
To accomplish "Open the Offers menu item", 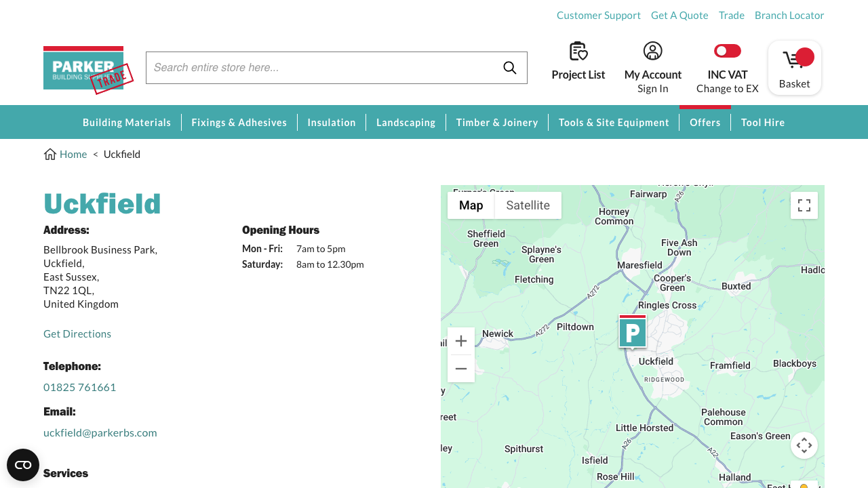I will click(x=705, y=123).
